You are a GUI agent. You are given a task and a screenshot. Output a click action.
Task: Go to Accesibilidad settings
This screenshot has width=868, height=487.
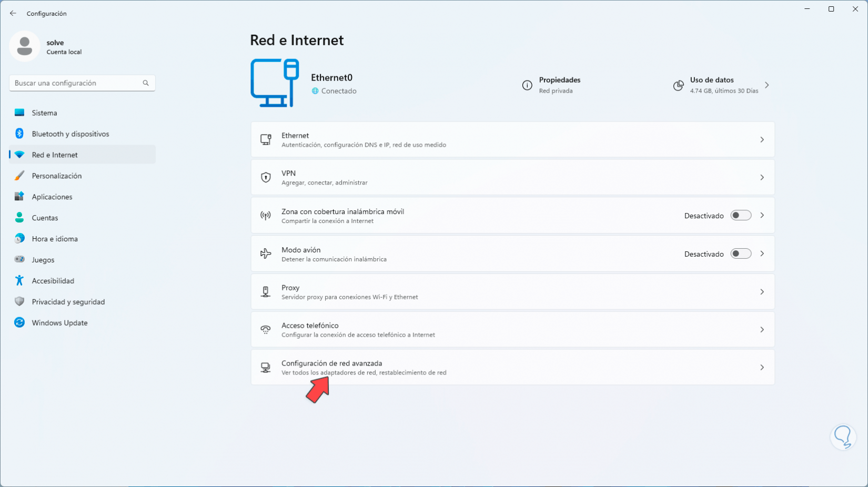[82, 281]
